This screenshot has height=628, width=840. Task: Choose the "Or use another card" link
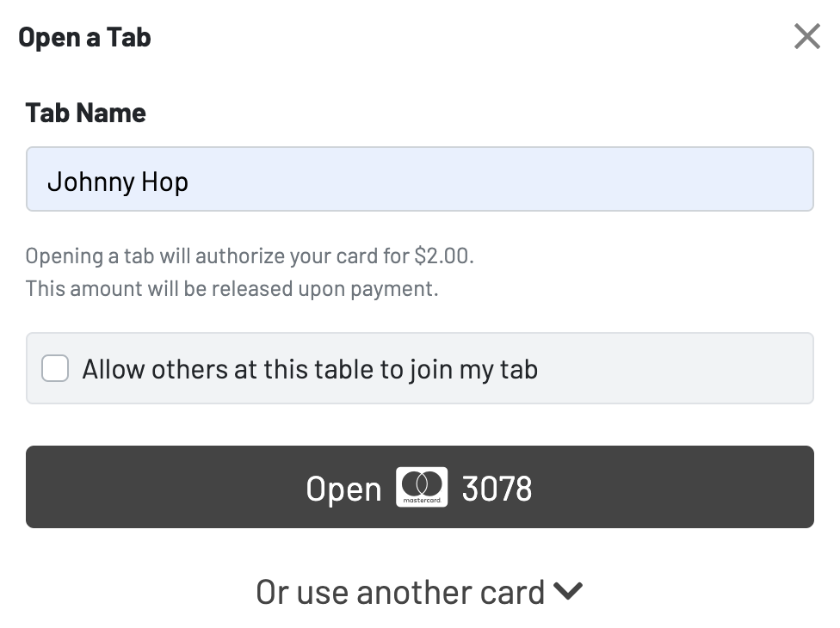pyautogui.click(x=400, y=592)
